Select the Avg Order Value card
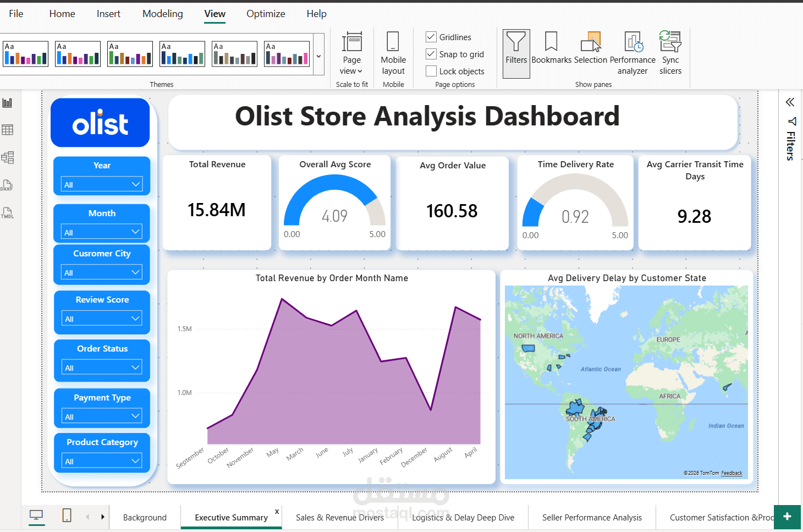The height and width of the screenshot is (532, 803). point(452,203)
